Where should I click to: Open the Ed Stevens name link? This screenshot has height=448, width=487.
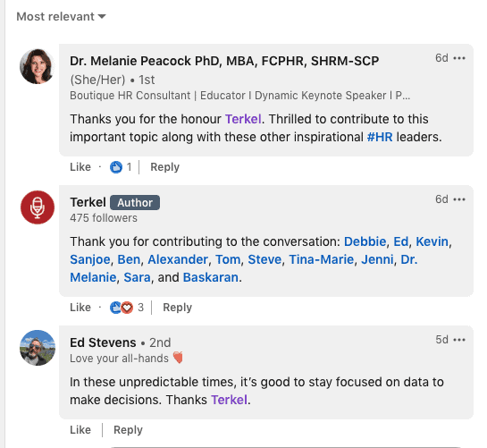point(103,342)
